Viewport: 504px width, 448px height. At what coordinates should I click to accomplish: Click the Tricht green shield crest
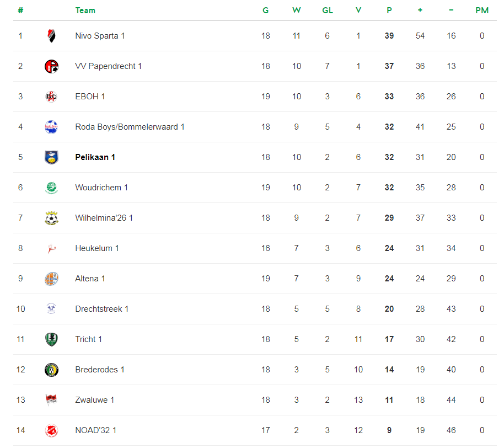pos(51,340)
